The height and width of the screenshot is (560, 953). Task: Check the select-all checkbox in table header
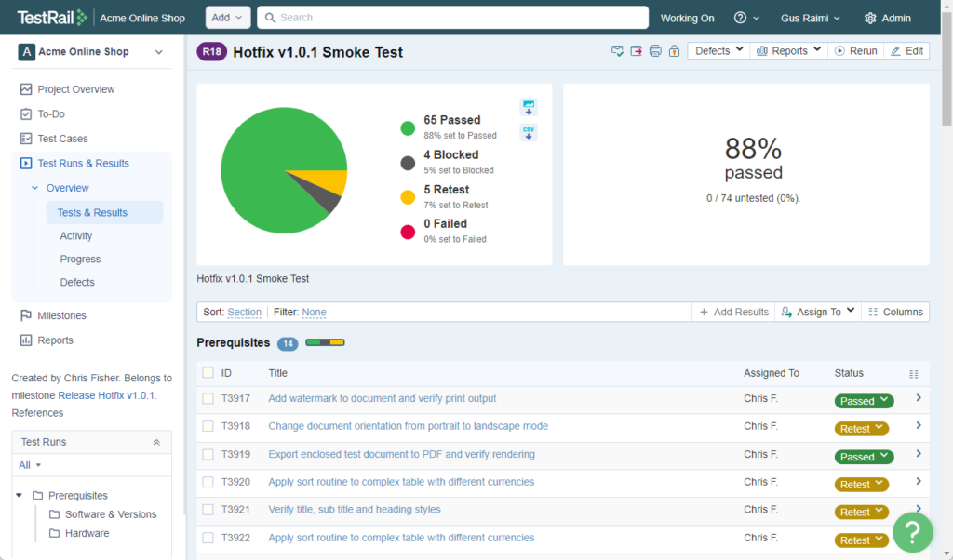point(208,373)
